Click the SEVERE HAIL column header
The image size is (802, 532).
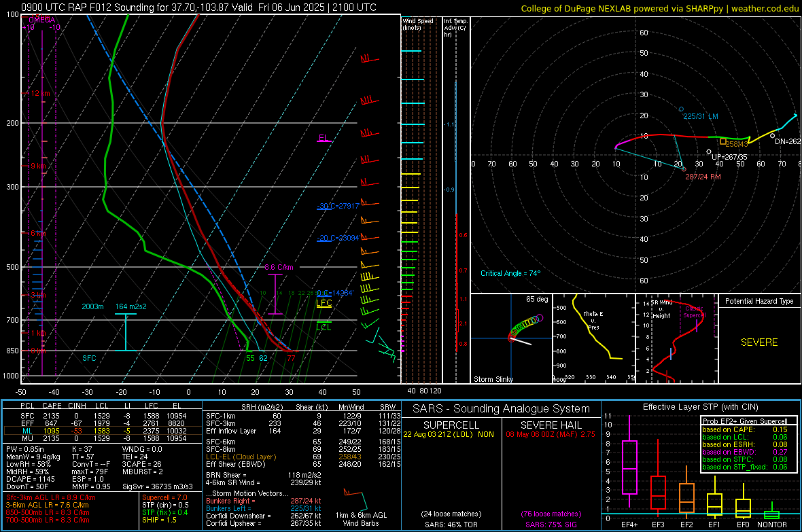551,425
